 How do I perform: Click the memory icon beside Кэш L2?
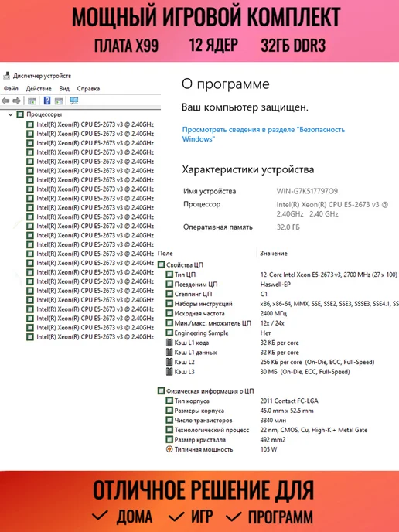click(x=169, y=362)
